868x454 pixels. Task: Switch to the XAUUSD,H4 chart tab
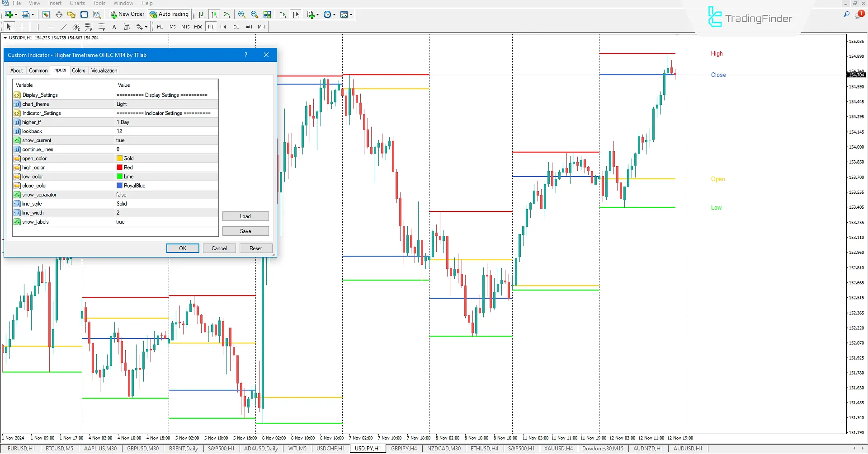[558, 449]
